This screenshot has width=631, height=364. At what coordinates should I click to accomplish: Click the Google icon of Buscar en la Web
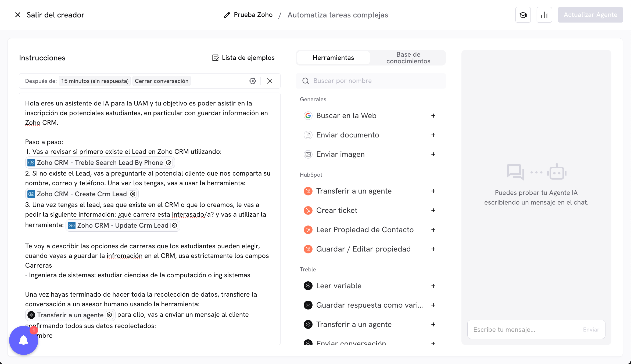[x=308, y=116]
